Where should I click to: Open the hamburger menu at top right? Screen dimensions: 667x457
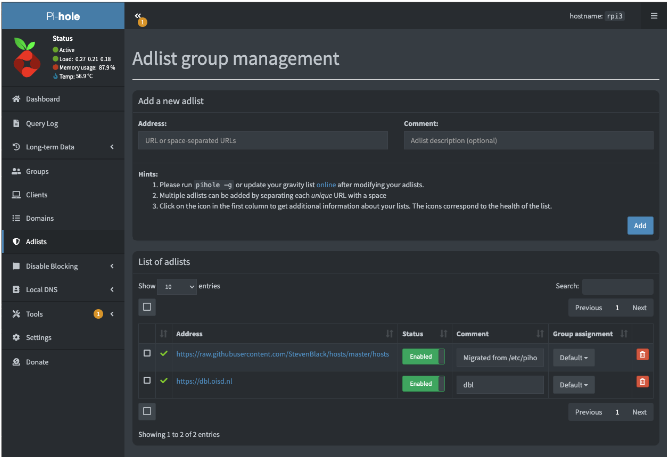[654, 16]
